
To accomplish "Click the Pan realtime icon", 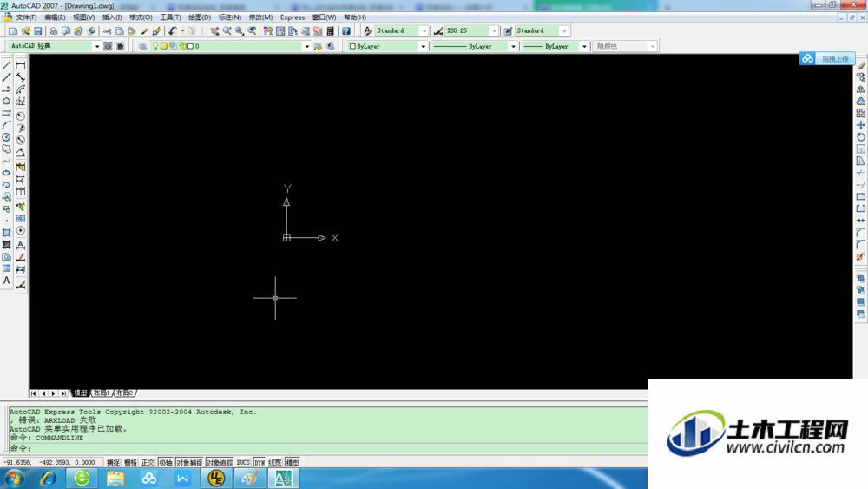I will [214, 31].
